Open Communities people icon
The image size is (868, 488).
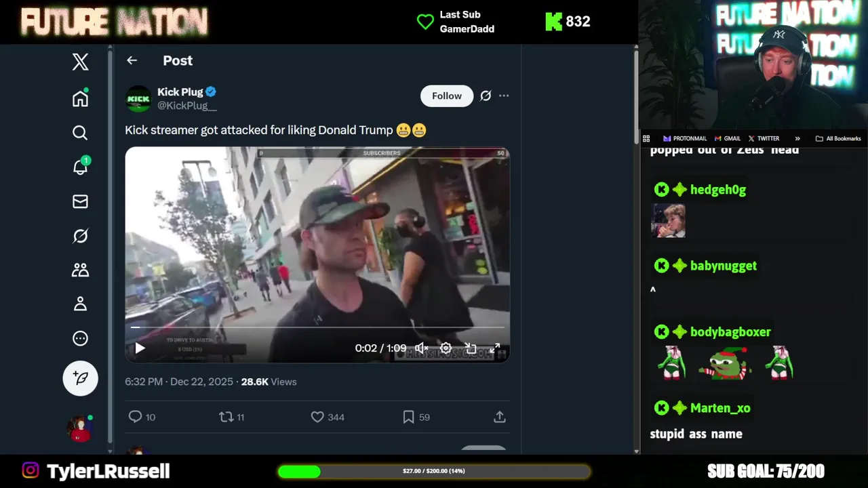80,270
